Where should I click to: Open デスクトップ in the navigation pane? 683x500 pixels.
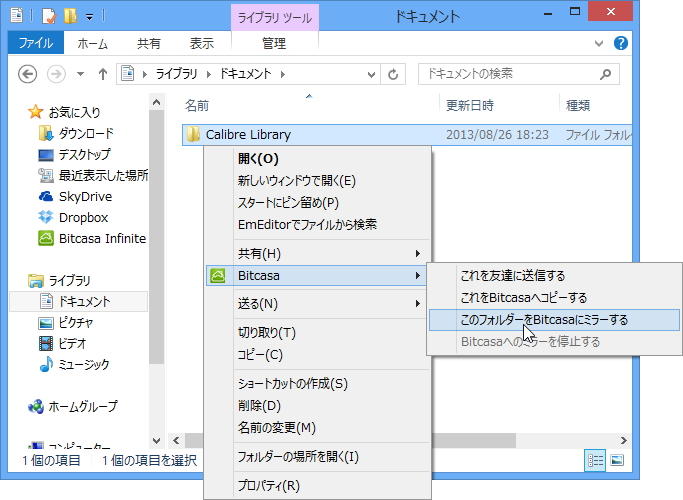point(74,155)
